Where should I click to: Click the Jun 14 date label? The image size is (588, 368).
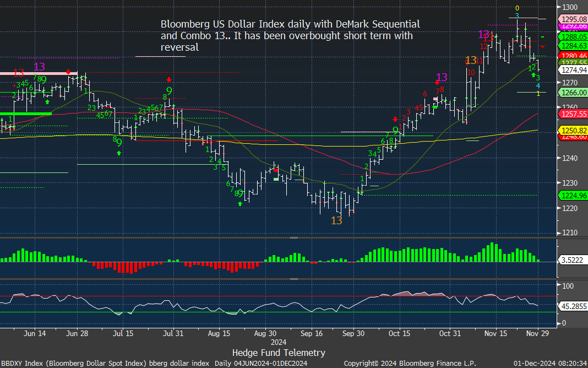(x=35, y=333)
